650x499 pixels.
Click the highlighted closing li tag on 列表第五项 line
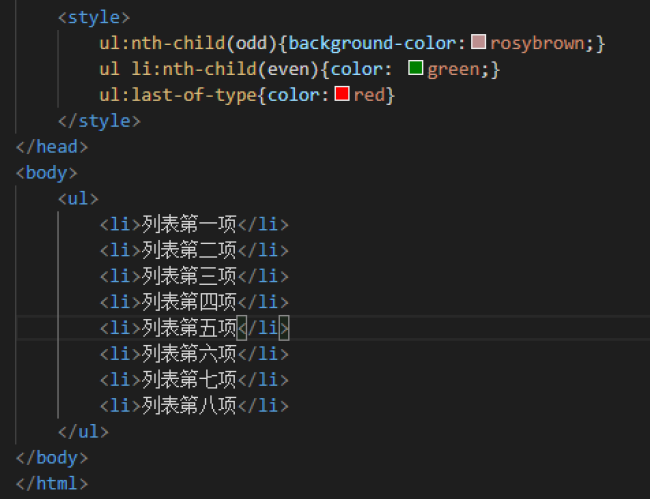pos(263,328)
